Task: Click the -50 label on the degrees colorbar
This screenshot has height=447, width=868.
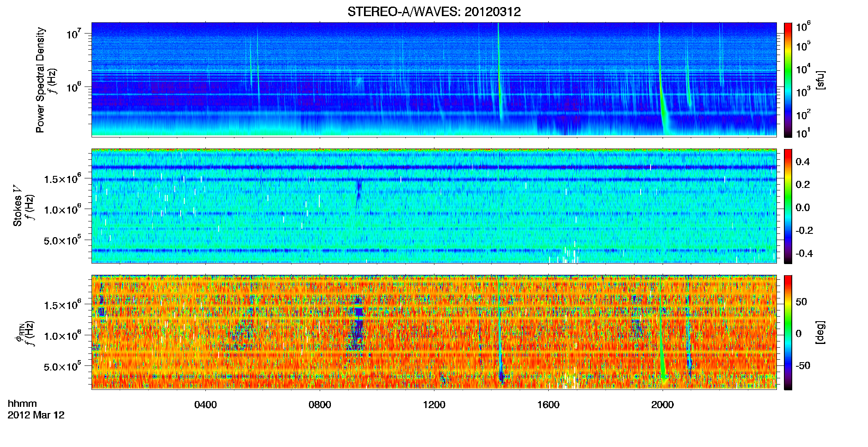Action: click(803, 365)
